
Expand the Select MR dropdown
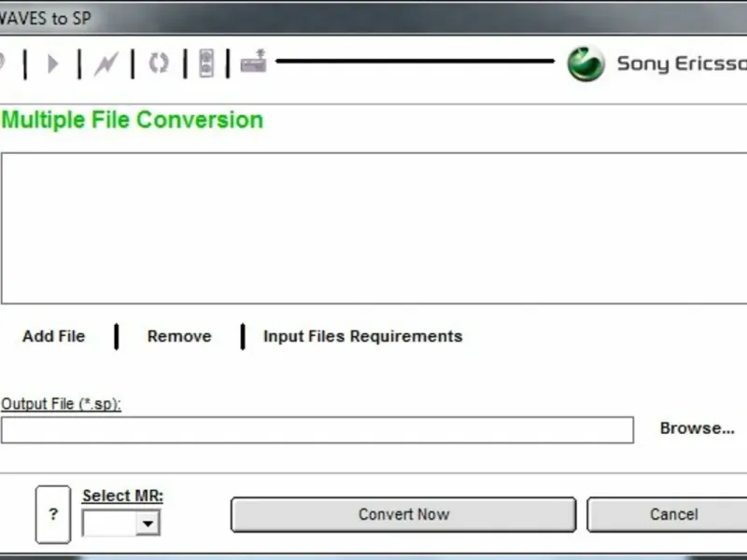coord(148,524)
